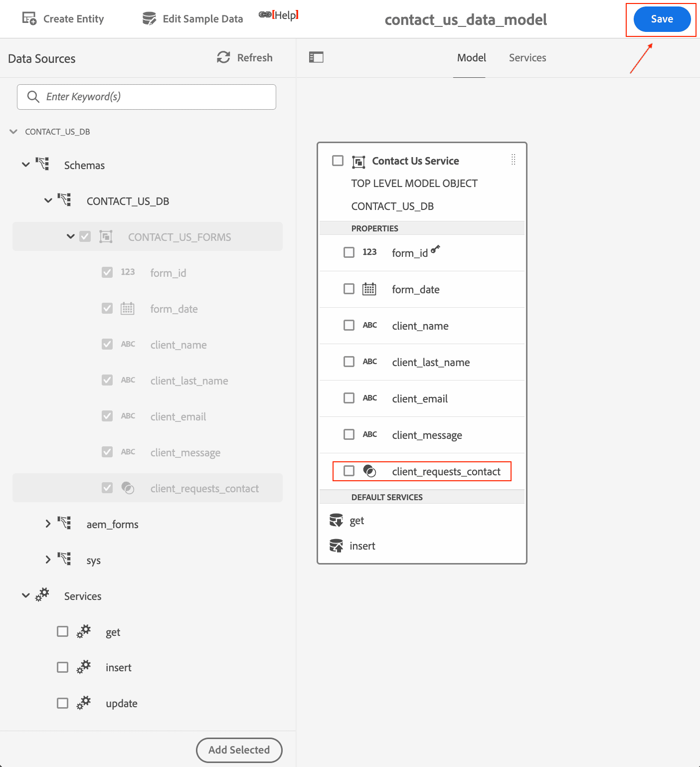Click the boolean icon of client_requests_contact in model
This screenshot has height=767, width=700.
(x=369, y=471)
